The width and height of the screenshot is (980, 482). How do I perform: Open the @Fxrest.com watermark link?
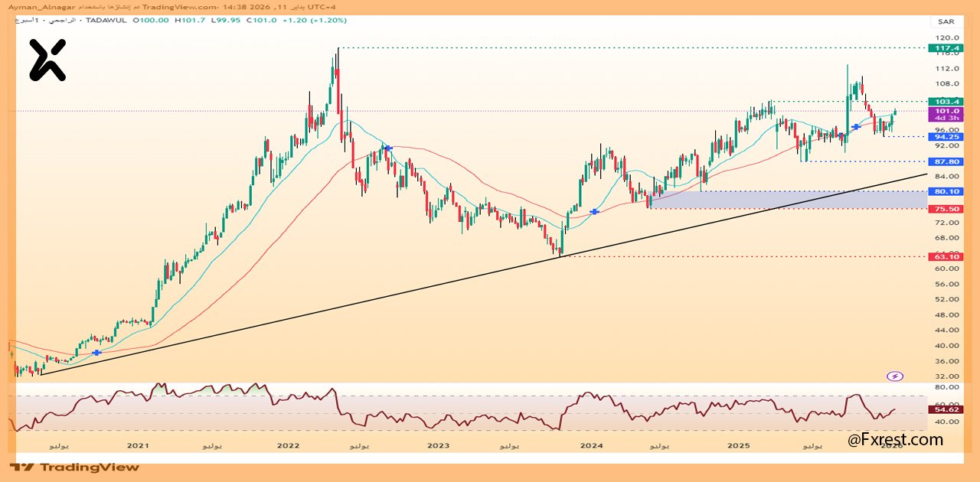895,440
